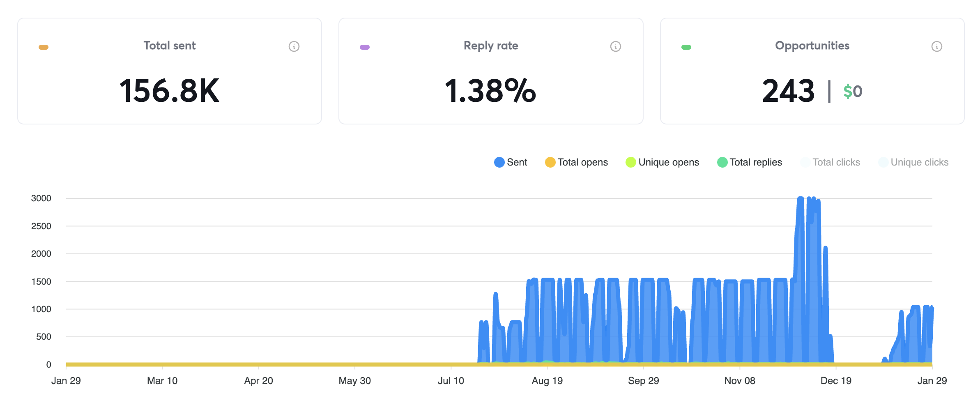
Task: Click the blue Sent legend dot
Action: tap(499, 162)
